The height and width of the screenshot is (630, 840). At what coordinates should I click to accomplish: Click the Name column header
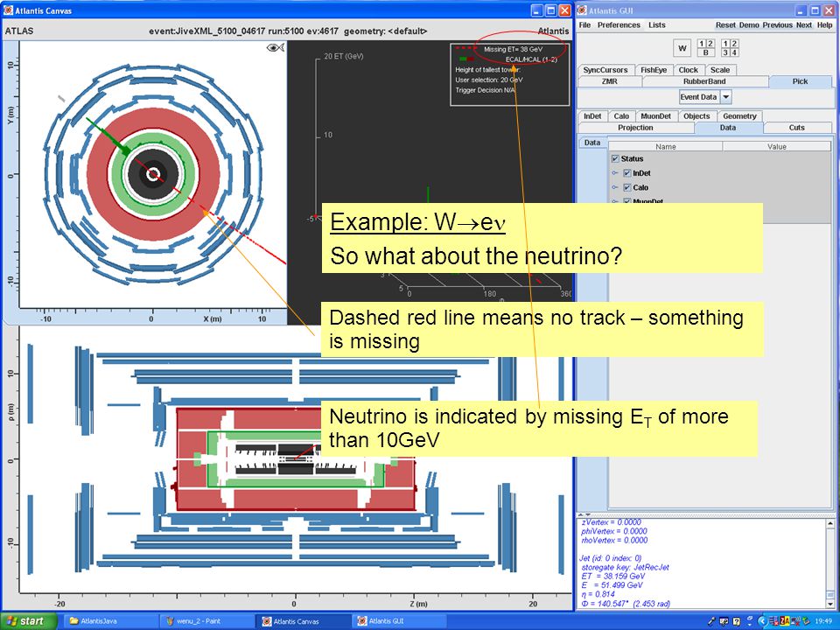(665, 146)
